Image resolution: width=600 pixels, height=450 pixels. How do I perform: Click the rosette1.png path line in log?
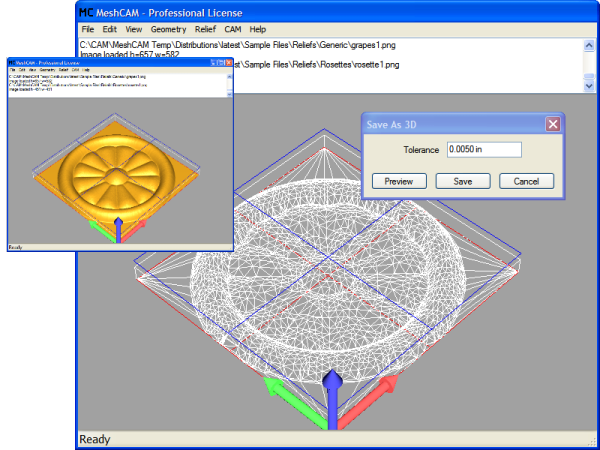316,64
